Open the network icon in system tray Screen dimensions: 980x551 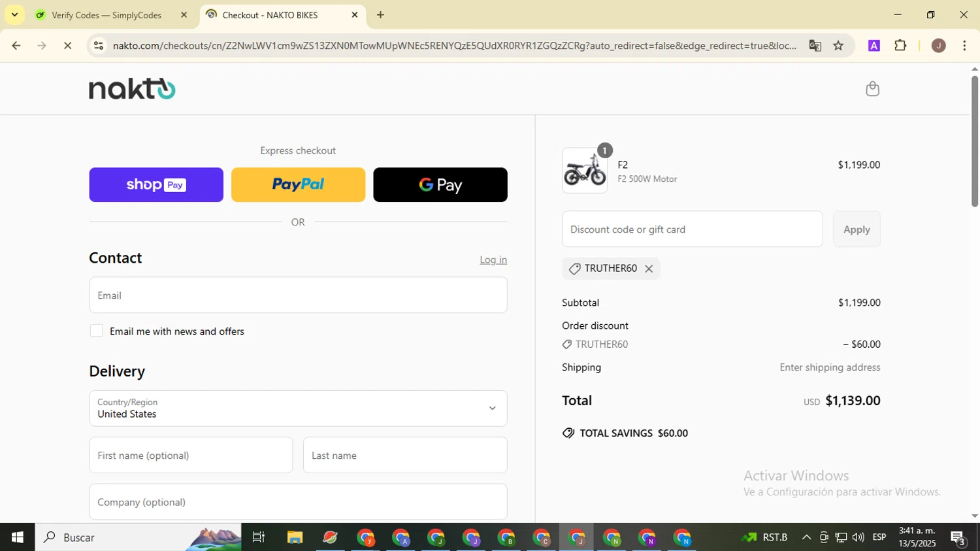click(x=841, y=537)
